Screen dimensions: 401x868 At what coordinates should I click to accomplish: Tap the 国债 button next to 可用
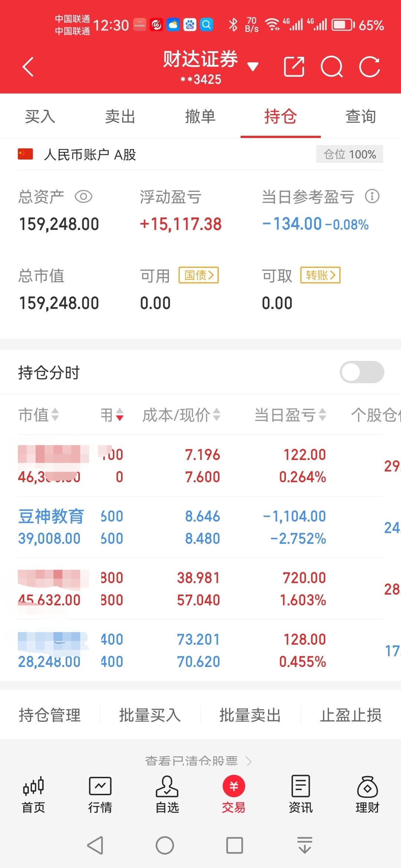click(199, 275)
